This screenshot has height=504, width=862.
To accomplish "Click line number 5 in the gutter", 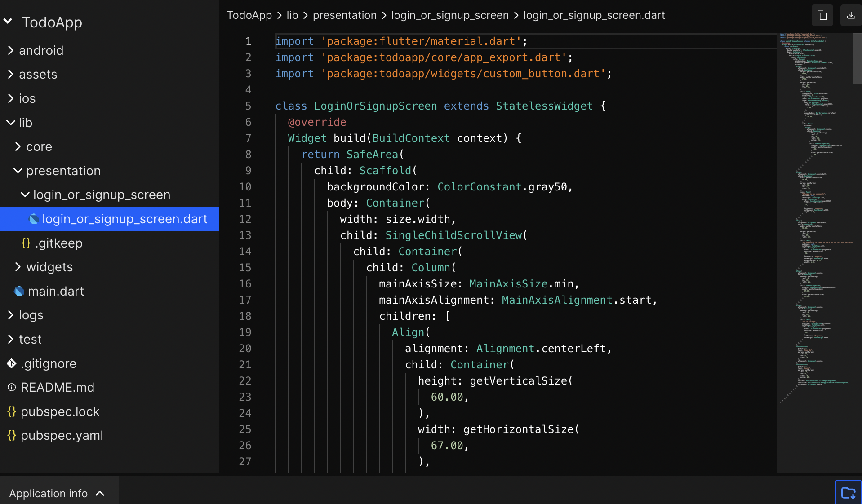I will (248, 106).
